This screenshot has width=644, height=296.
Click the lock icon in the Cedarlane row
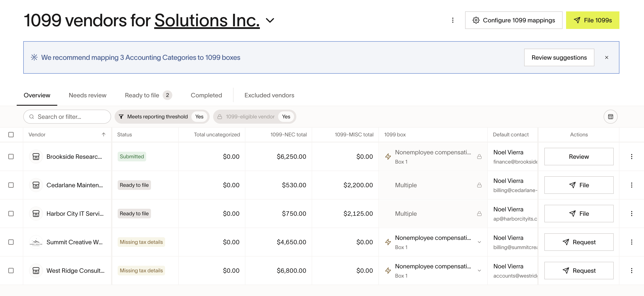coord(479,185)
